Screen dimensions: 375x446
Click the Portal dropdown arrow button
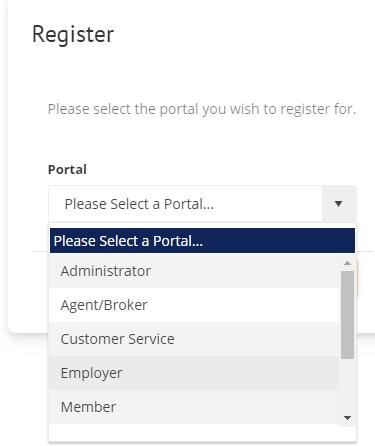pos(339,204)
